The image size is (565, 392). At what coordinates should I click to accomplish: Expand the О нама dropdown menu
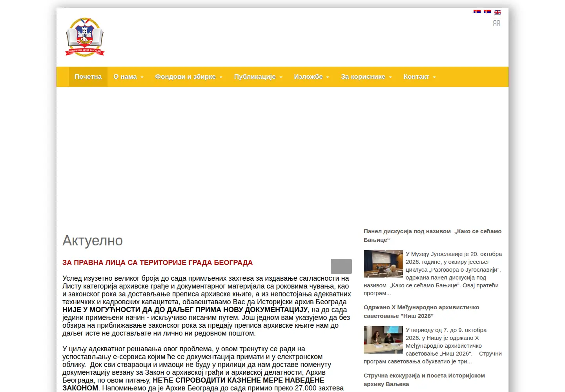tap(128, 77)
